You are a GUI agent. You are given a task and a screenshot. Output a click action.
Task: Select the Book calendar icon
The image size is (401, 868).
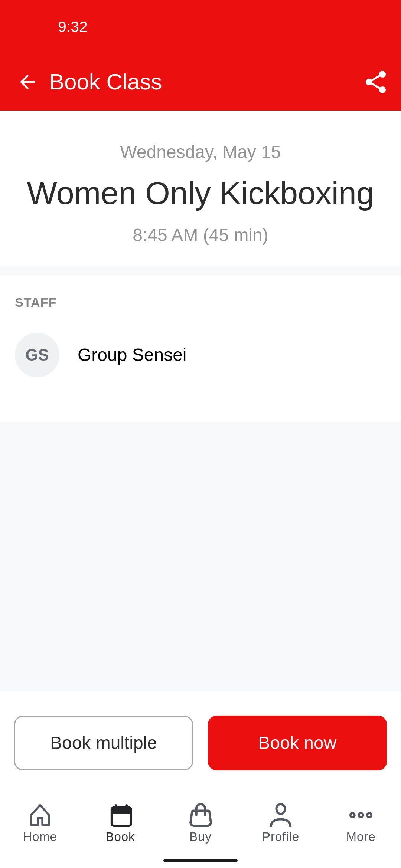(x=121, y=815)
